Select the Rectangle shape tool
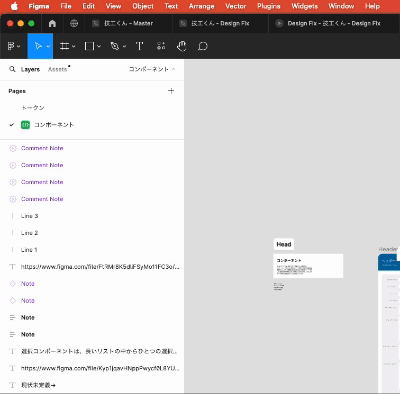 tap(89, 46)
